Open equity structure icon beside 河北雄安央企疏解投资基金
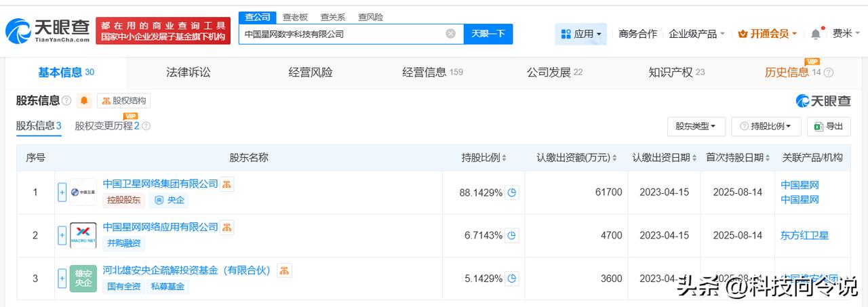Image resolution: width=868 pixels, height=307 pixels. click(284, 270)
